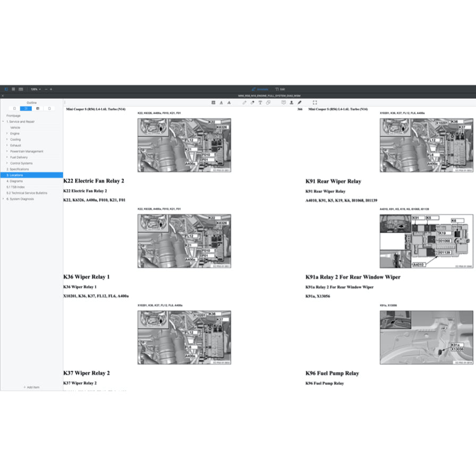The width and height of the screenshot is (476, 476).
Task: Open 4. Diagrams in the outline
Action: tap(14, 181)
